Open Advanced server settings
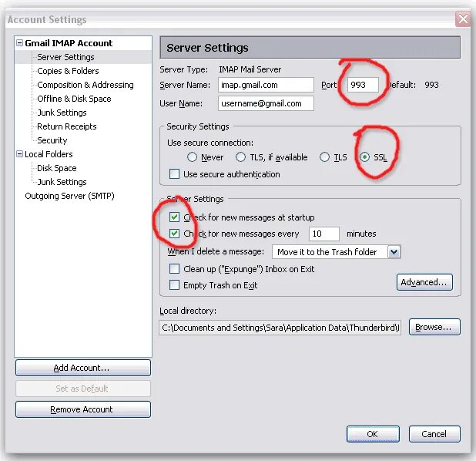The height and width of the screenshot is (461, 476). (424, 282)
